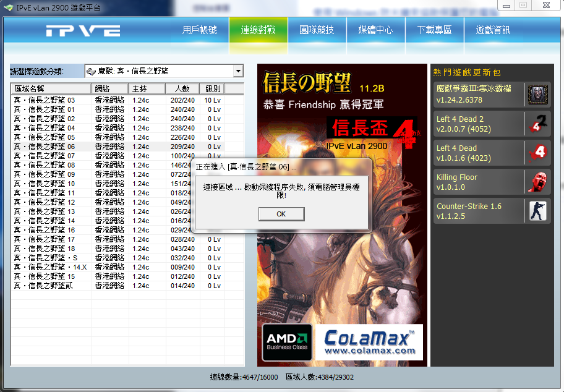The width and height of the screenshot is (564, 392).
Task: Select room 真・信長之野望 04
Action: pos(119,128)
